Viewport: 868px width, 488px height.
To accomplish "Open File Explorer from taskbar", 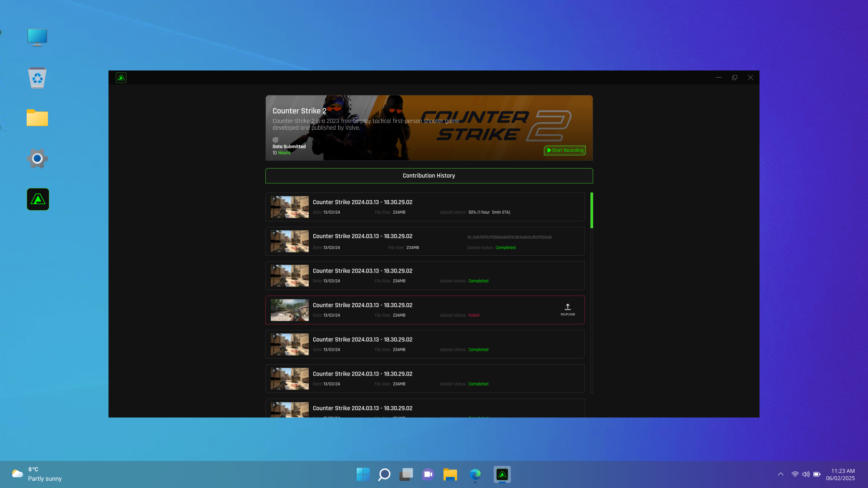I will pos(450,474).
